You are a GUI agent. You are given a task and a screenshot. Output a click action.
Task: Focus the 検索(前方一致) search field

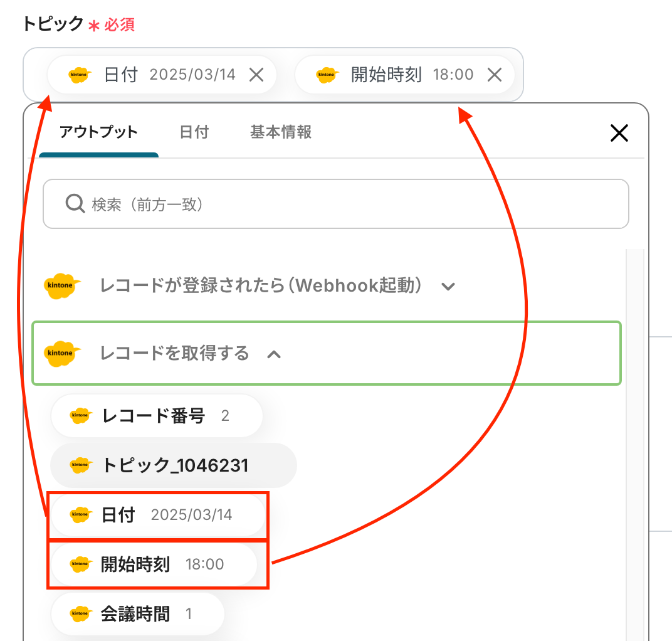(336, 204)
